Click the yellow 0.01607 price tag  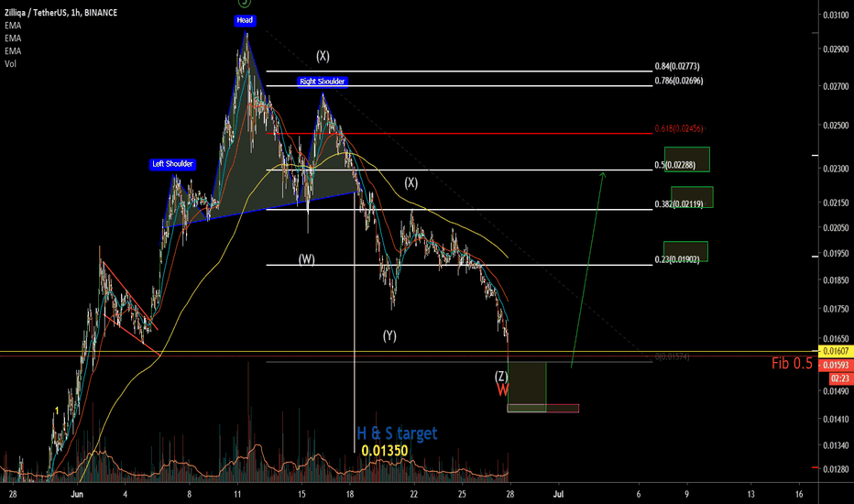(836, 352)
